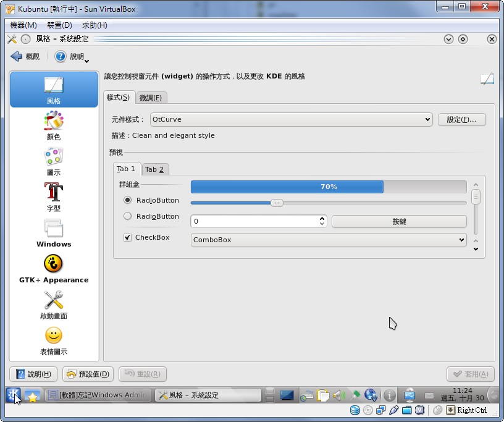Click the 設定(F)... configure button
504x422 pixels.
[462, 119]
